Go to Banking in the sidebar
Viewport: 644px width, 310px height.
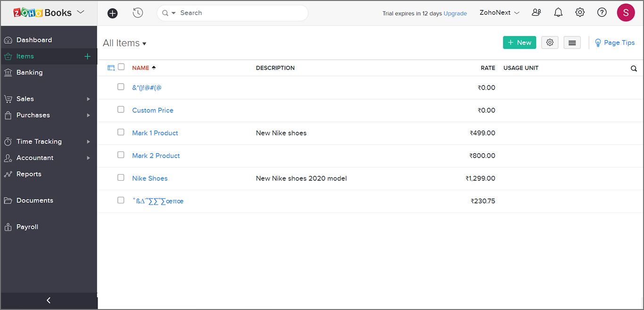point(29,72)
